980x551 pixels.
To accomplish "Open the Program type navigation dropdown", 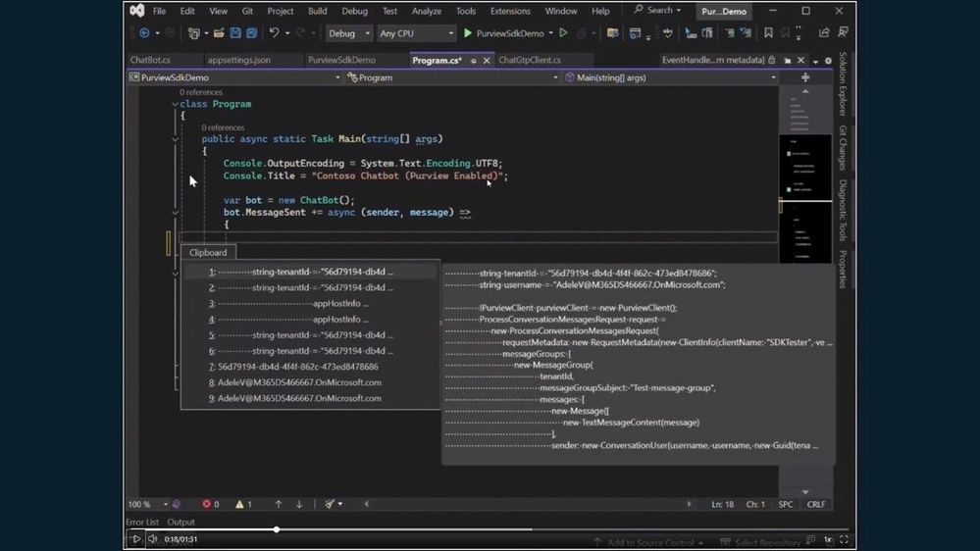I will pos(452,77).
